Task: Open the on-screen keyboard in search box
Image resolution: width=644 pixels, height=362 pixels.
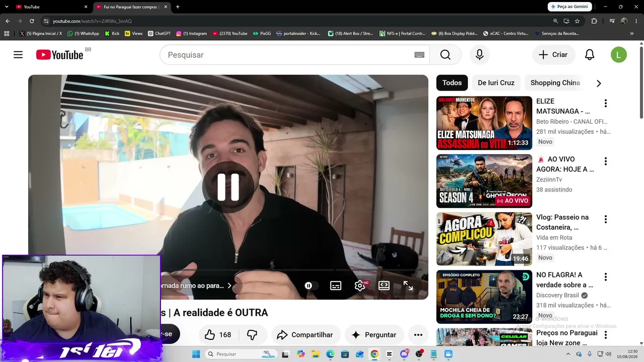Action: click(x=419, y=55)
